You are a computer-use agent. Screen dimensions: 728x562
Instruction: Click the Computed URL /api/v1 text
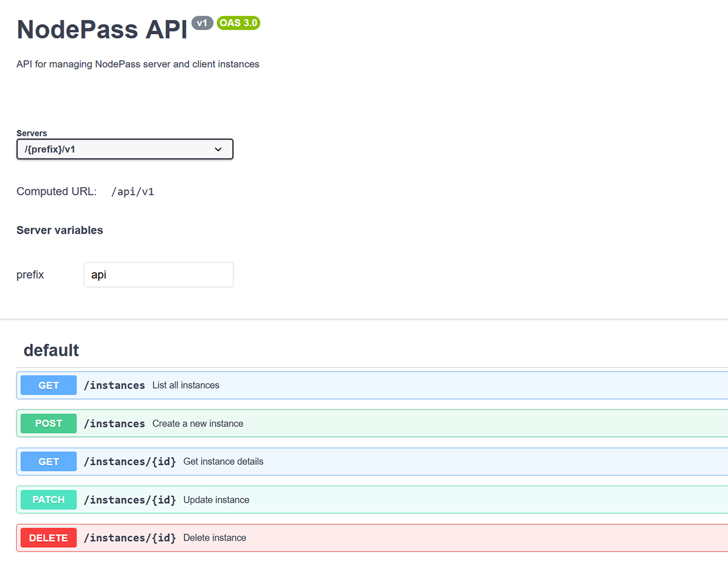point(132,192)
